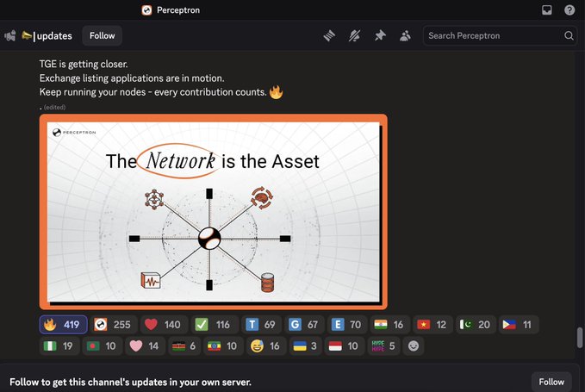
Task: Toggle the muted notification bell icon
Action: [354, 36]
